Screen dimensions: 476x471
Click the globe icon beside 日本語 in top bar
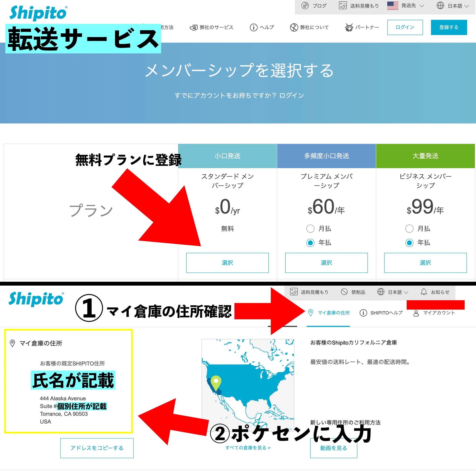pyautogui.click(x=440, y=5)
